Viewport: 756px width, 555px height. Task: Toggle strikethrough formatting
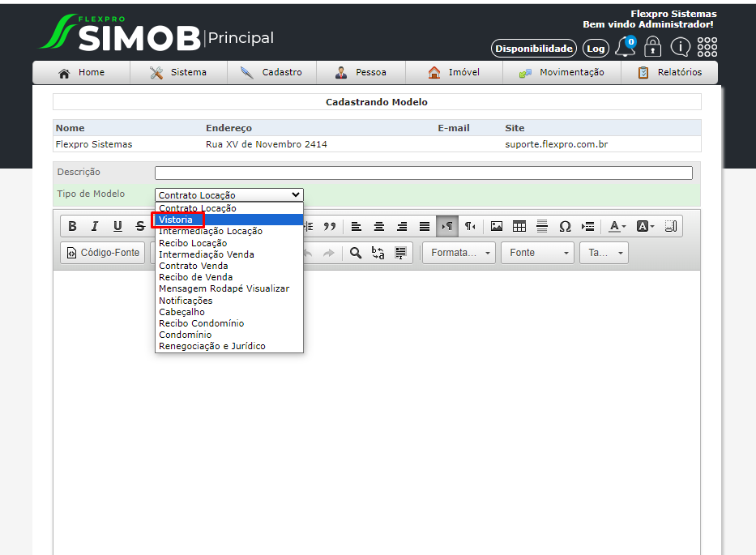140,226
